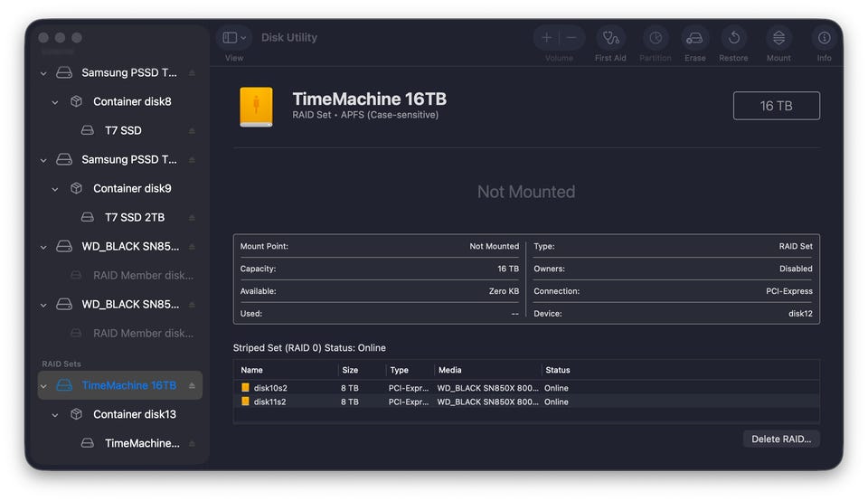Click the disk icon beside Container disk13
This screenshot has width=868, height=501.
click(76, 414)
